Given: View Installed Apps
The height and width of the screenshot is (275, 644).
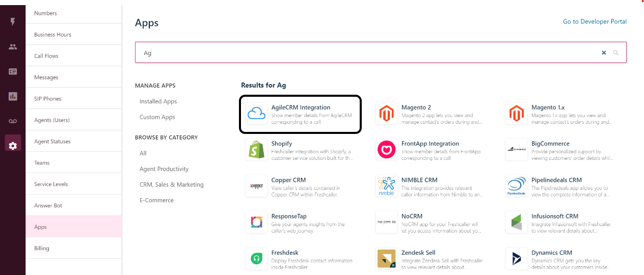Looking at the screenshot, I should [158, 101].
